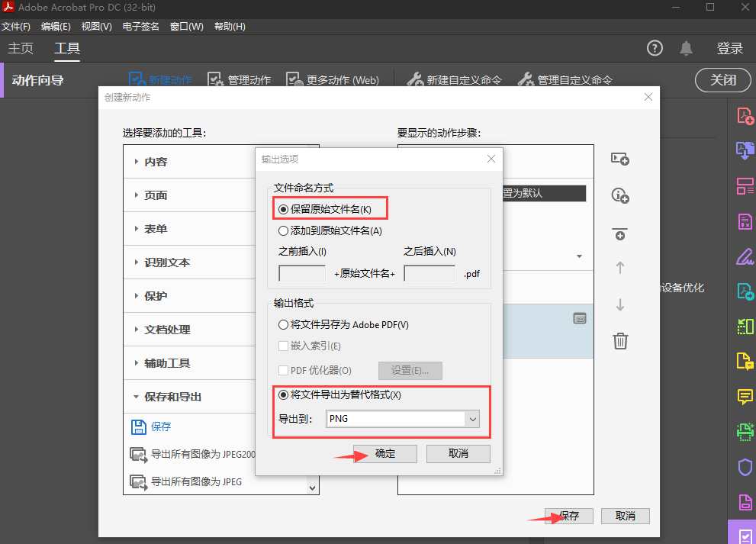Click the 关闭 button in the toolbar

pos(722,80)
